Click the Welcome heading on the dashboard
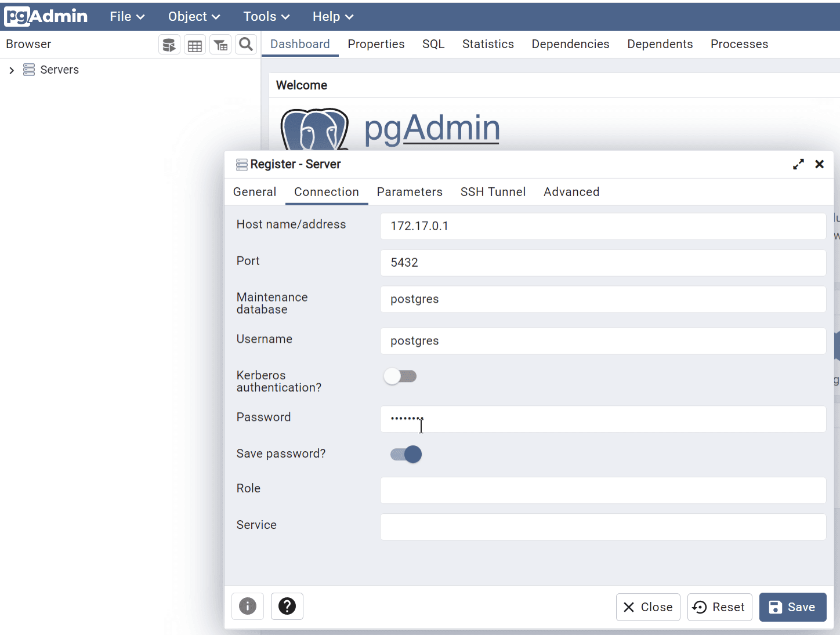 [302, 85]
